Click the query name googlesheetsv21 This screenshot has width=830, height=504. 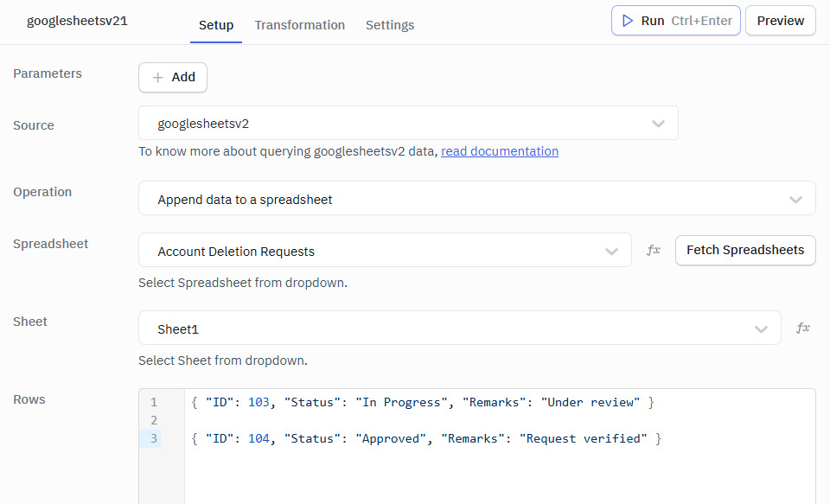pos(77,20)
